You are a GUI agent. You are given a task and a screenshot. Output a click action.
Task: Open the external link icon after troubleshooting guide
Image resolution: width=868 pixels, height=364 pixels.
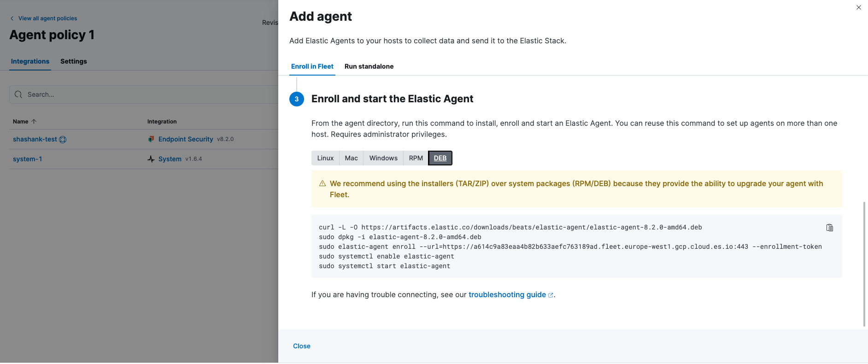551,295
